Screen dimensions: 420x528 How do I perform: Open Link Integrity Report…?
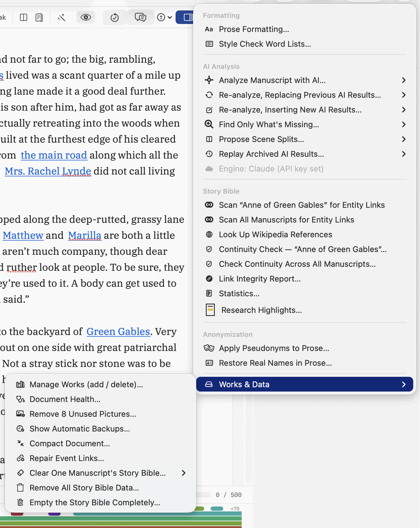(304, 279)
